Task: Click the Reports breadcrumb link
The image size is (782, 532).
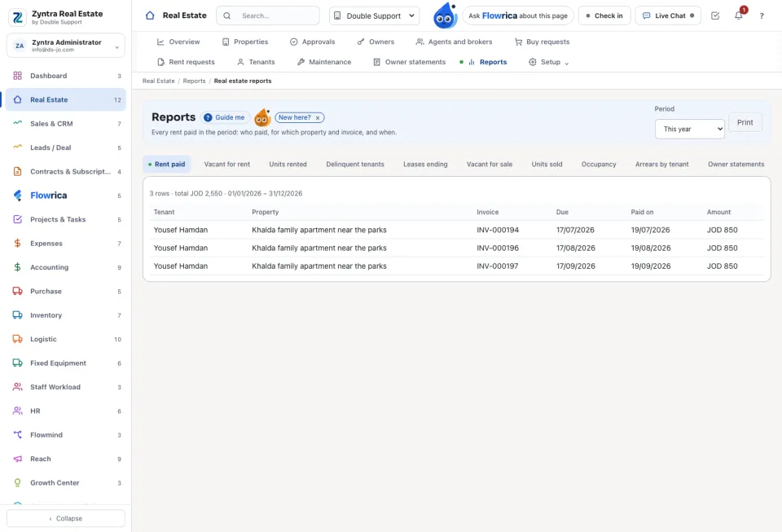Action: click(194, 81)
